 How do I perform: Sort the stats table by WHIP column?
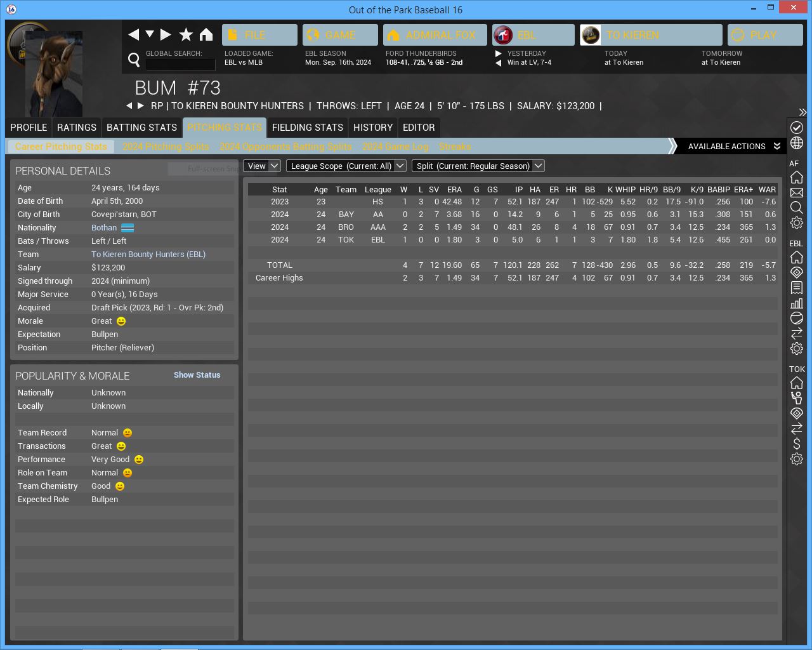(625, 189)
